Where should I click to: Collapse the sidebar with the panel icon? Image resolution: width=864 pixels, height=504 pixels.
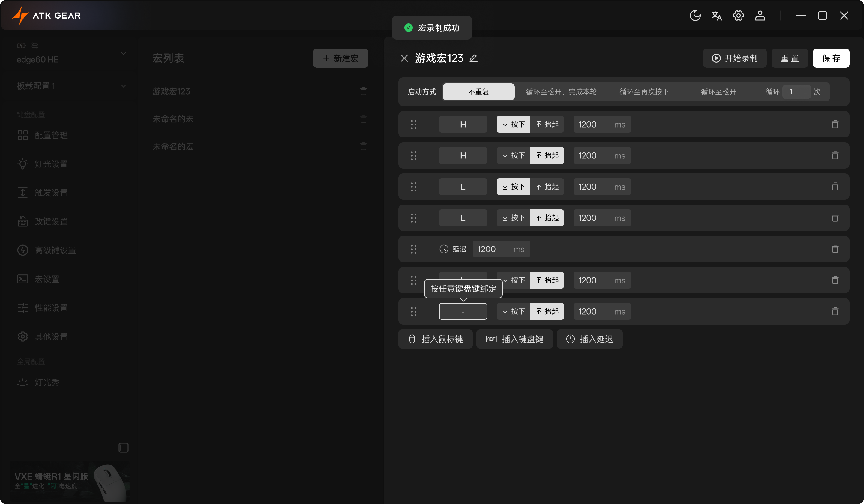(123, 447)
